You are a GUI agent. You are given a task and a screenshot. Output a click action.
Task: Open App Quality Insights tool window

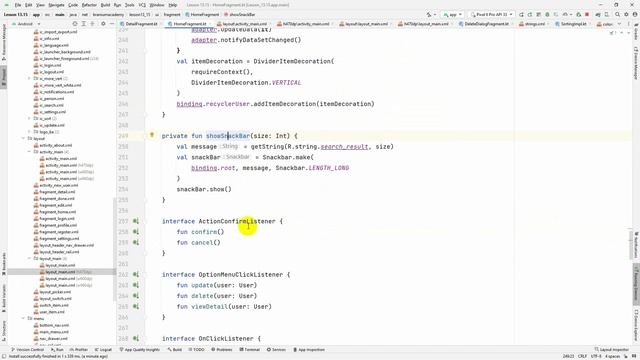pyautogui.click(x=139, y=350)
